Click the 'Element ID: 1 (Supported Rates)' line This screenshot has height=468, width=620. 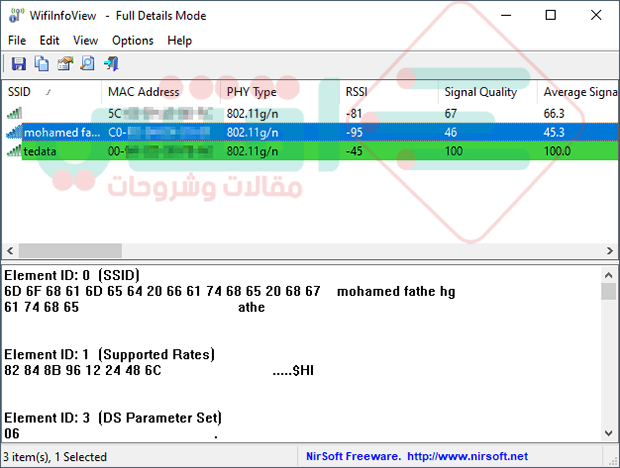(x=110, y=354)
